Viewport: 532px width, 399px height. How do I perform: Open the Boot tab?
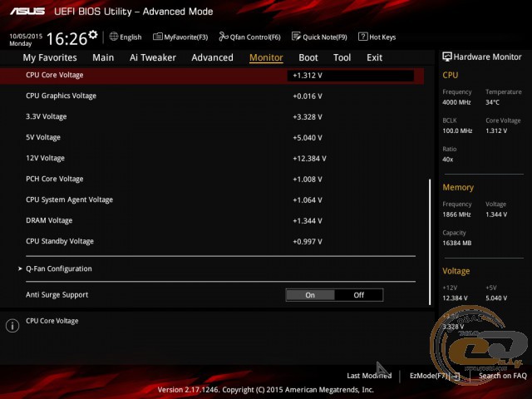point(308,57)
